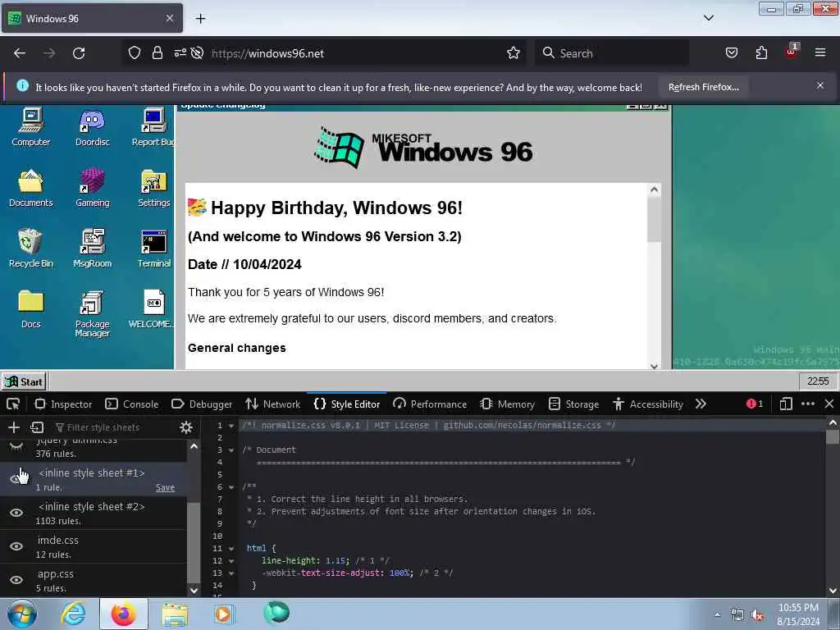Click the devtools error count indicator
This screenshot has width=840, height=630.
755,404
